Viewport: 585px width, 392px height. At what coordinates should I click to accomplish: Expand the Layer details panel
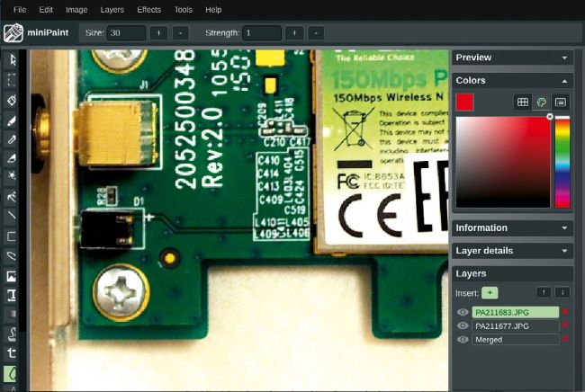[565, 251]
